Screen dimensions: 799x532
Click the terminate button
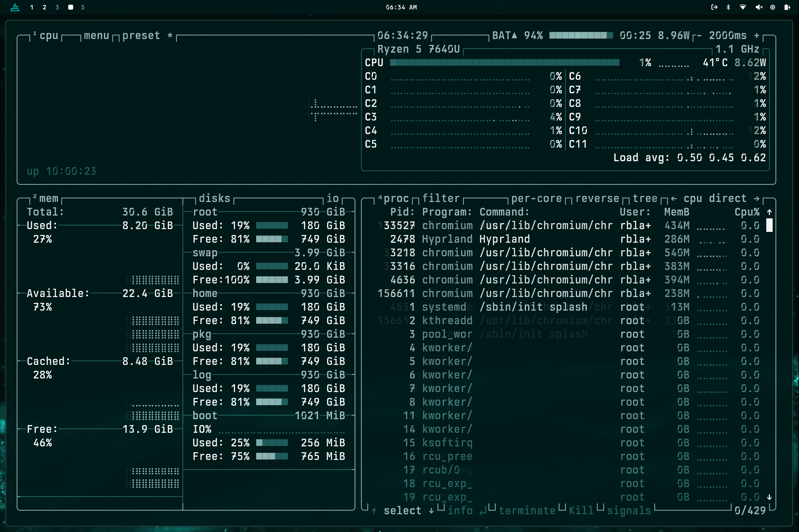click(527, 511)
